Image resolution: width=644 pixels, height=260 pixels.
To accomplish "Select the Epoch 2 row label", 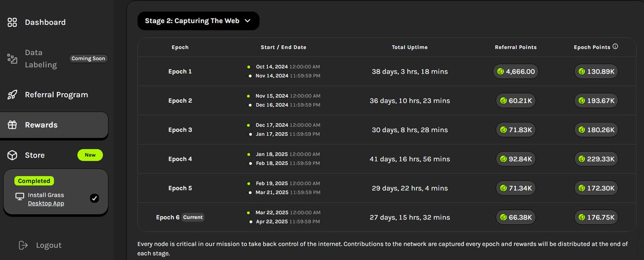I will 180,100.
